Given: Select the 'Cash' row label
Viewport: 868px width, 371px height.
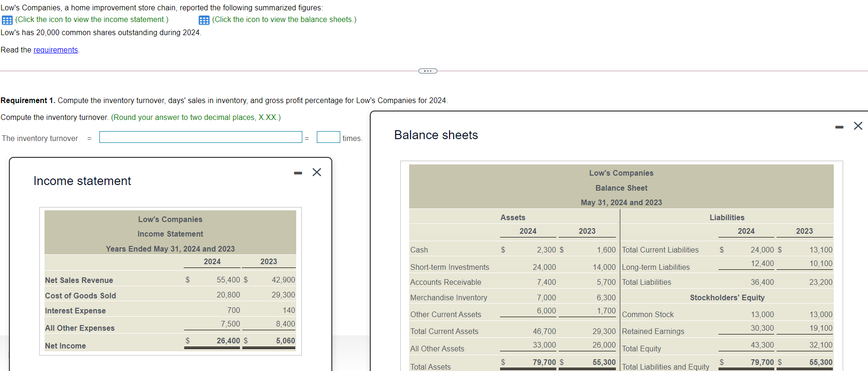Looking at the screenshot, I should [419, 250].
